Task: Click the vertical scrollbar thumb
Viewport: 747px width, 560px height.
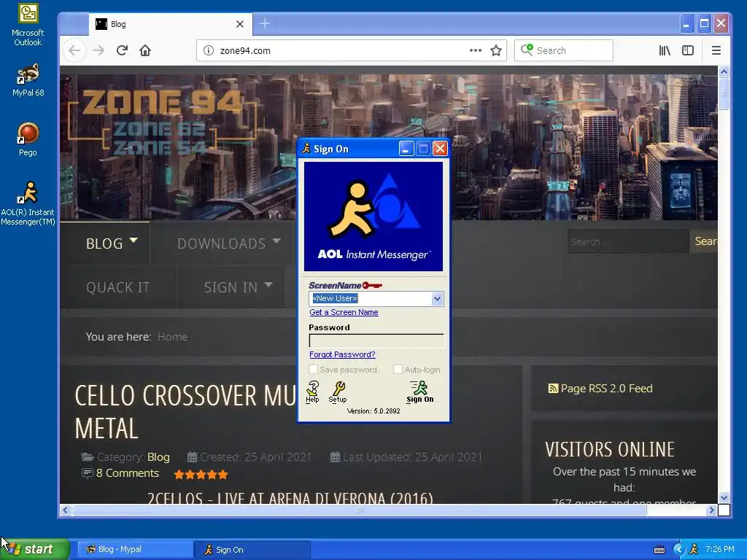Action: pyautogui.click(x=724, y=93)
